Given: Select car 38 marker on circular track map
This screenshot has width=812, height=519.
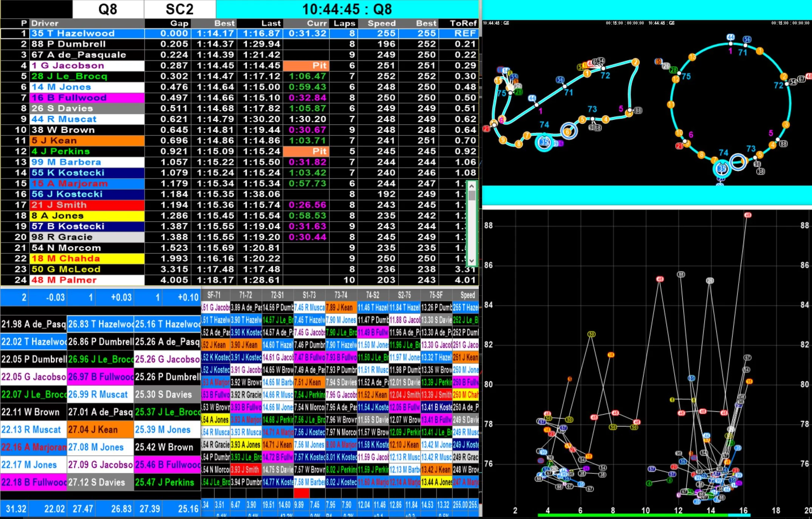Looking at the screenshot, I should [x=761, y=172].
